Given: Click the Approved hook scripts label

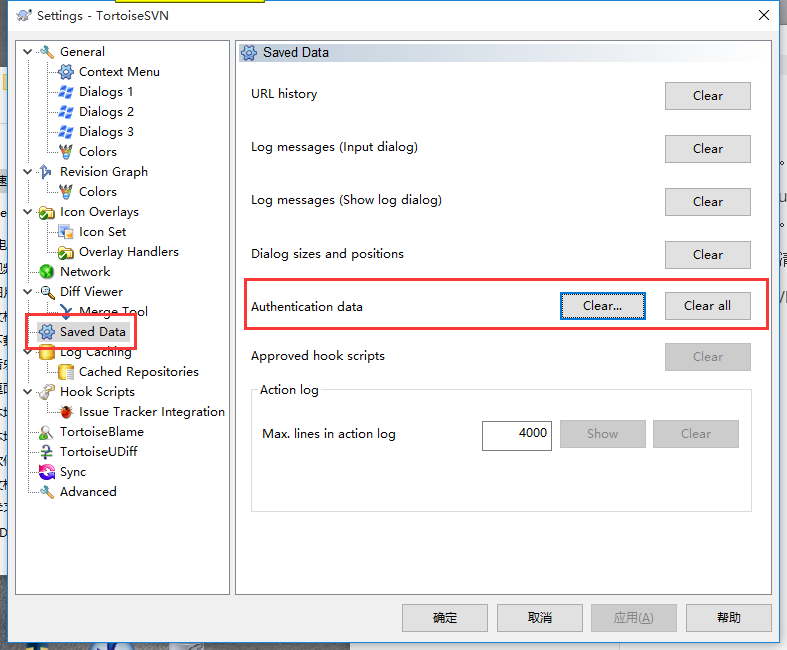Looking at the screenshot, I should [318, 356].
